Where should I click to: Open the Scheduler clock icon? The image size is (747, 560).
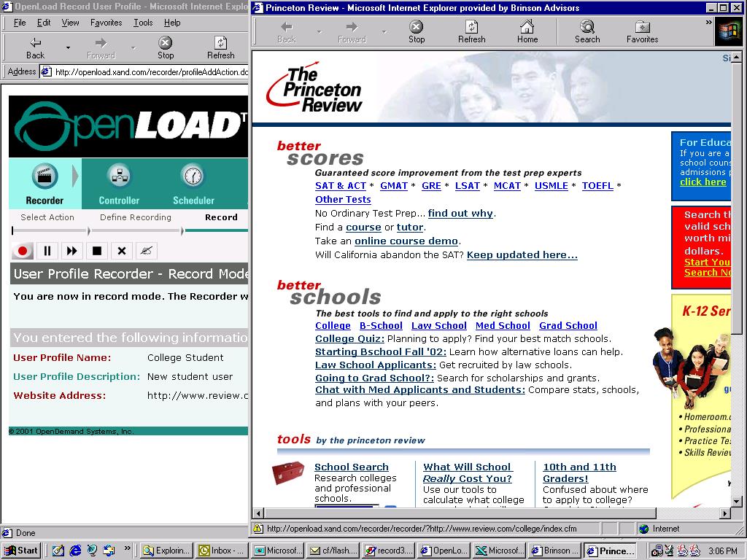tap(193, 176)
